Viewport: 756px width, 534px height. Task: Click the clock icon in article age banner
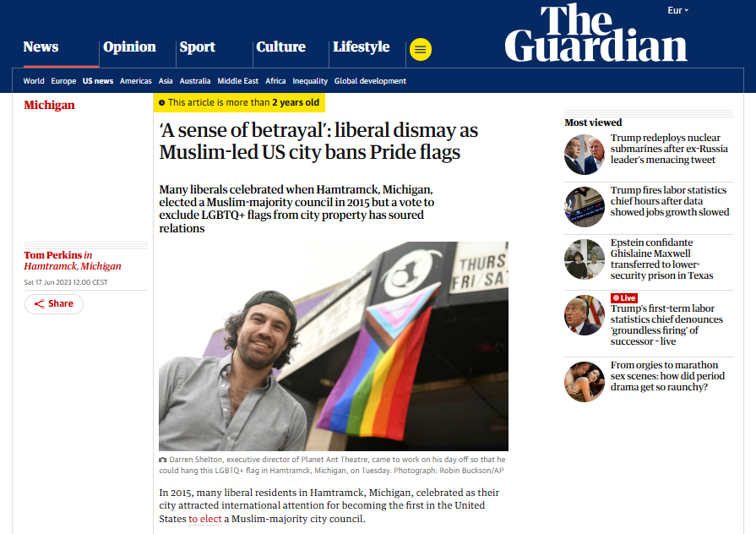point(162,103)
